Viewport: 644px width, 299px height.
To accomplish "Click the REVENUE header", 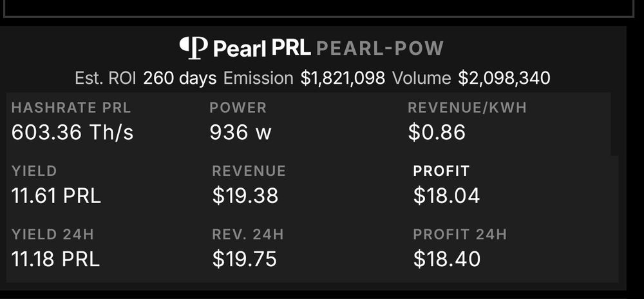I will [x=249, y=171].
